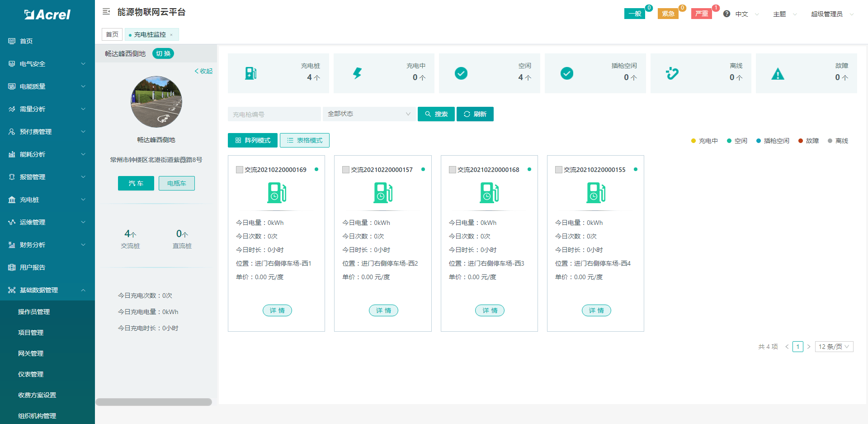Click the offline plug icon in the summary card
Screen dimensions: 868x424
tap(672, 73)
